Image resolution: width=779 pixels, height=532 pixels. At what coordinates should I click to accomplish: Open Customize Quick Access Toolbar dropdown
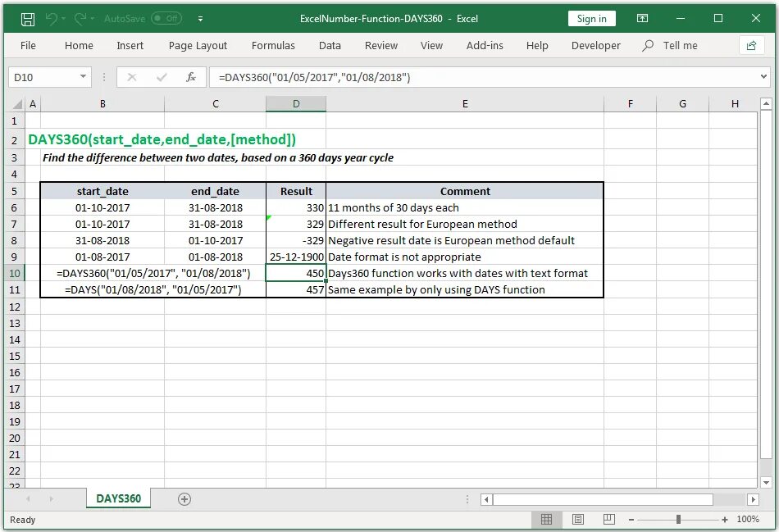(200, 19)
